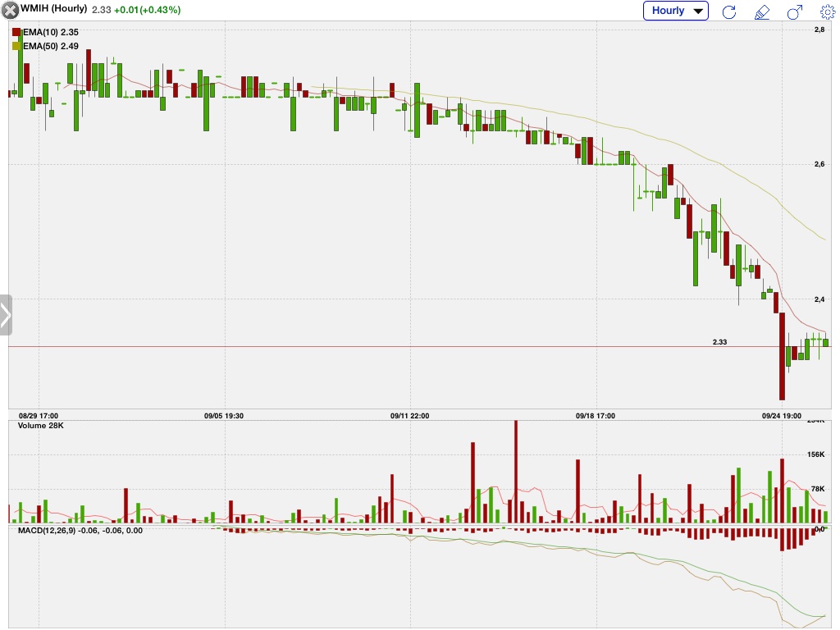
Task: Click the 09/24 19:00 date label
Action: (x=782, y=416)
